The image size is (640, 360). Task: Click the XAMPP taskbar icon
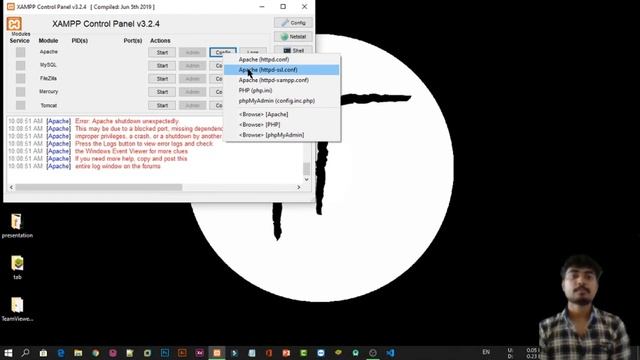click(x=217, y=353)
